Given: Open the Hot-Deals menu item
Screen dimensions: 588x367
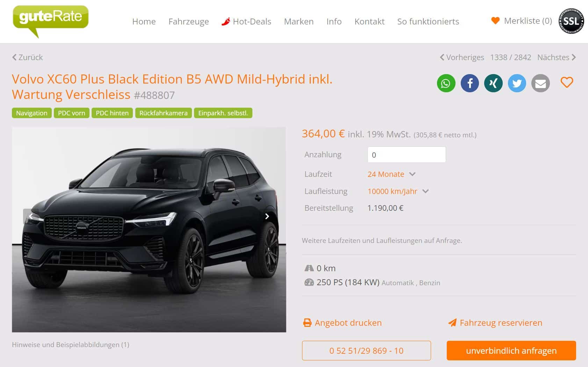Looking at the screenshot, I should [246, 21].
